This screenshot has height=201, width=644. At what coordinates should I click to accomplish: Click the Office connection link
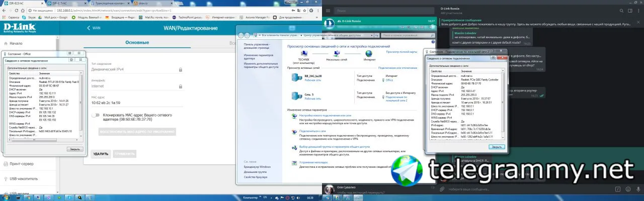click(389, 80)
